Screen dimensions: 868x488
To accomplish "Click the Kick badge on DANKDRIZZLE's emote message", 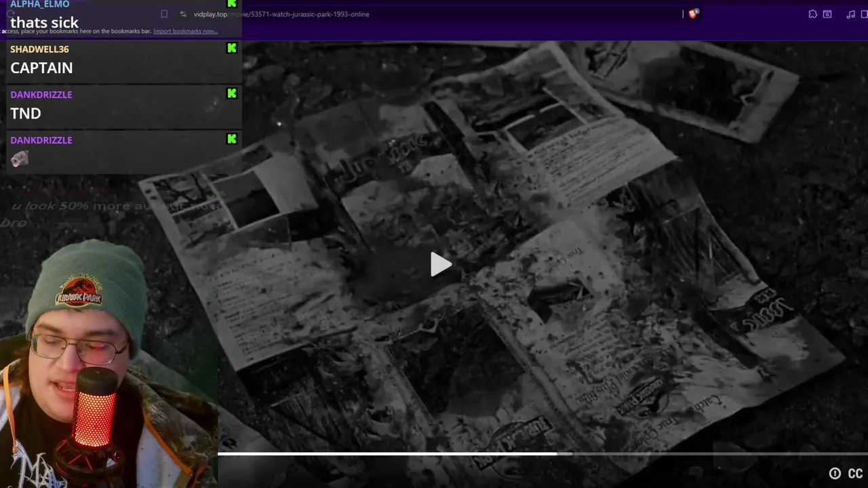I will pos(232,139).
